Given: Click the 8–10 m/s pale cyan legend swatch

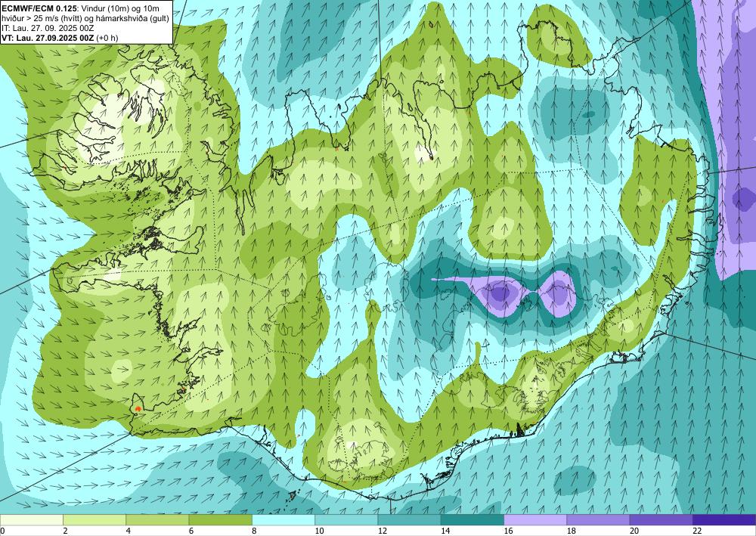Looking at the screenshot, I should tap(283, 520).
